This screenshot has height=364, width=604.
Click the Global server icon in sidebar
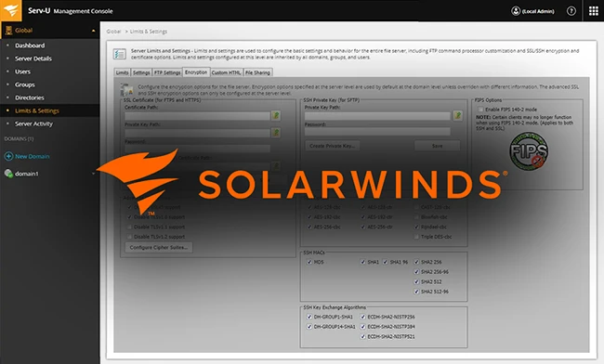tap(8, 30)
